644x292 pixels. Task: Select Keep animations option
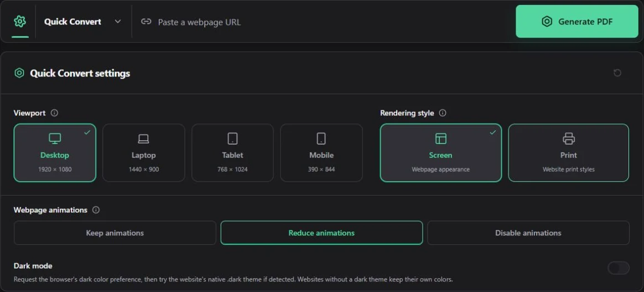click(115, 233)
